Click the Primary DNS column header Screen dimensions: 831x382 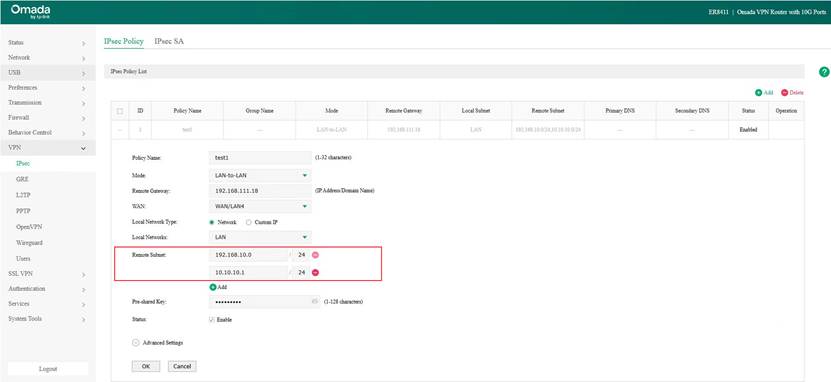click(x=620, y=111)
